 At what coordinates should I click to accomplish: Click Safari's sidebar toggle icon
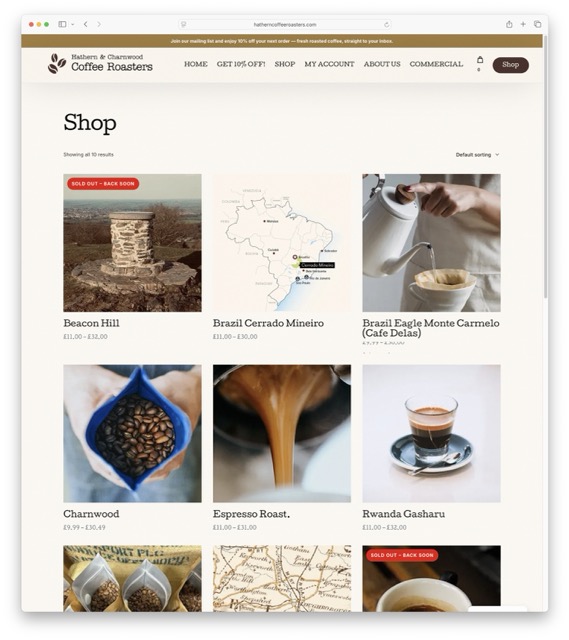coord(62,24)
